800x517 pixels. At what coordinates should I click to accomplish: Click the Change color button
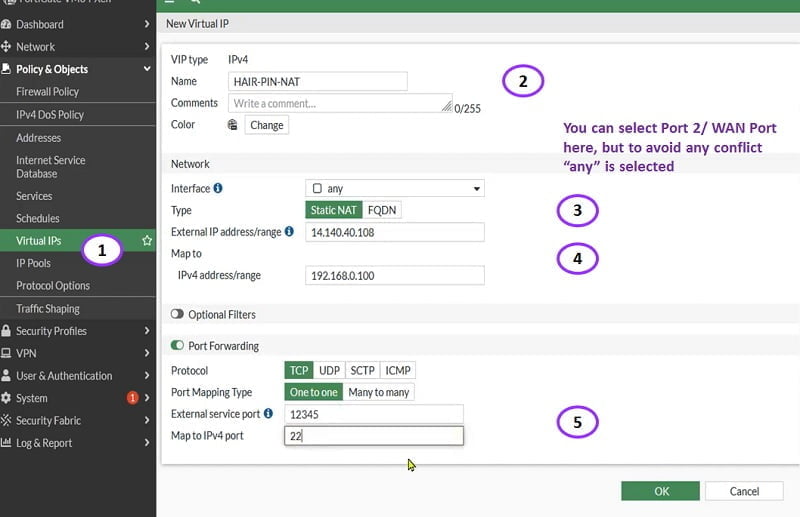coord(267,125)
